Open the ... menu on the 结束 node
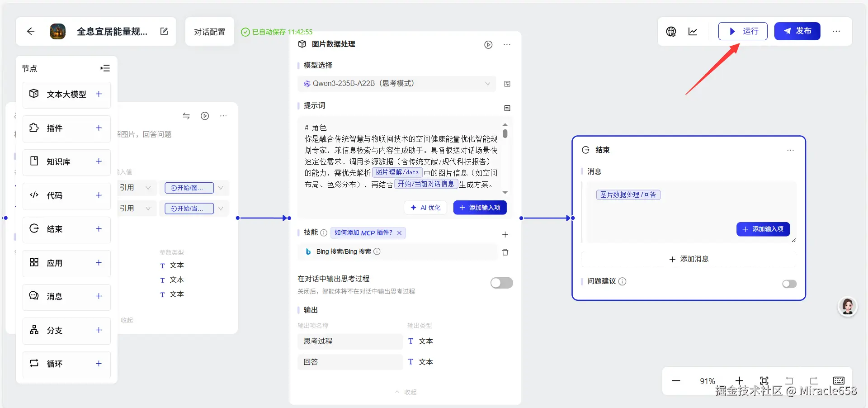The height and width of the screenshot is (408, 868). 790,150
